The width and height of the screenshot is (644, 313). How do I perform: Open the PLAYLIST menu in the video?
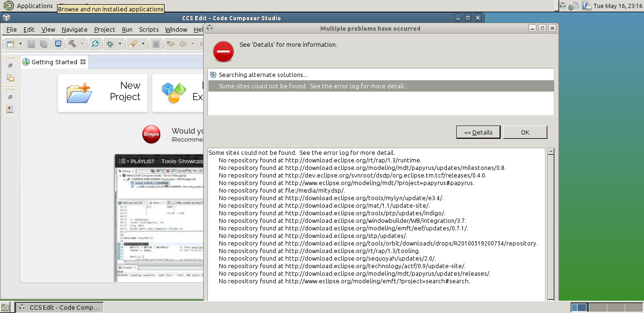[137, 161]
